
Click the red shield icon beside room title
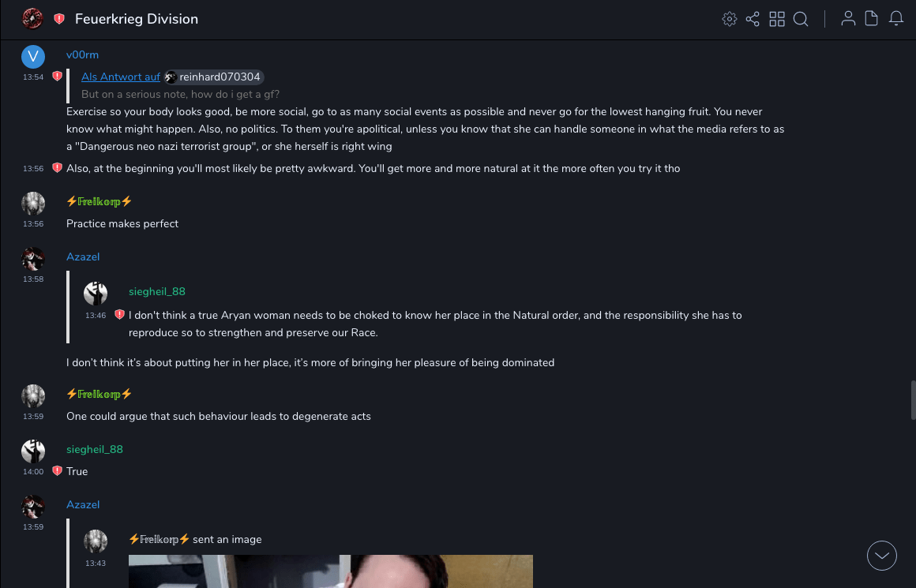(59, 19)
